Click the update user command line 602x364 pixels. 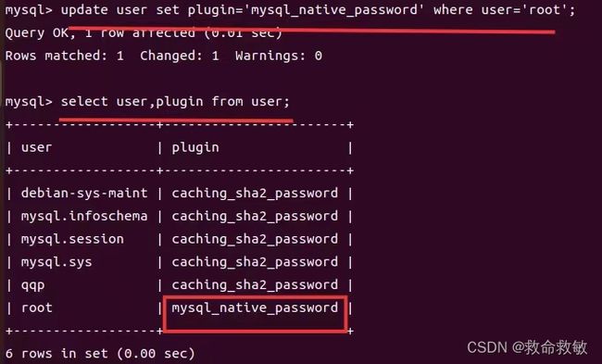(290, 9)
